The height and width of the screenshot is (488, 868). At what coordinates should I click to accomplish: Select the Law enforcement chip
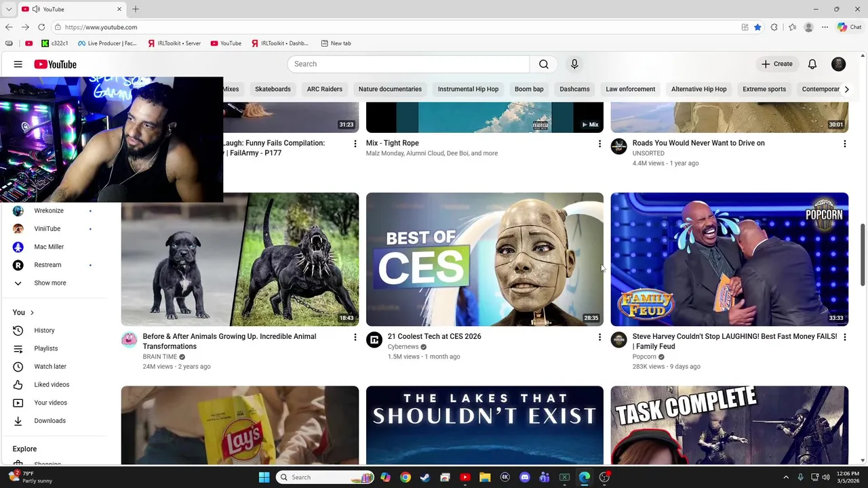(630, 89)
